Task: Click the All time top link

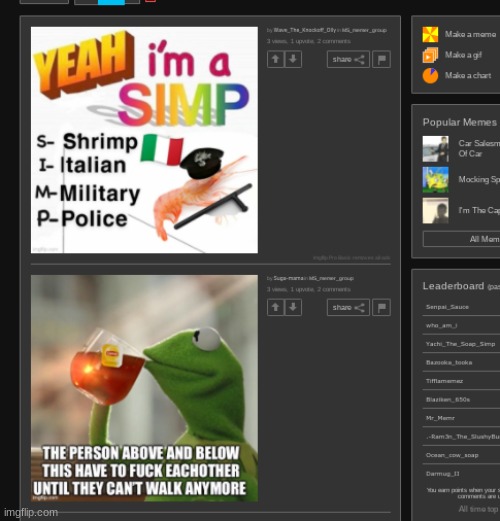Action: click(x=479, y=509)
